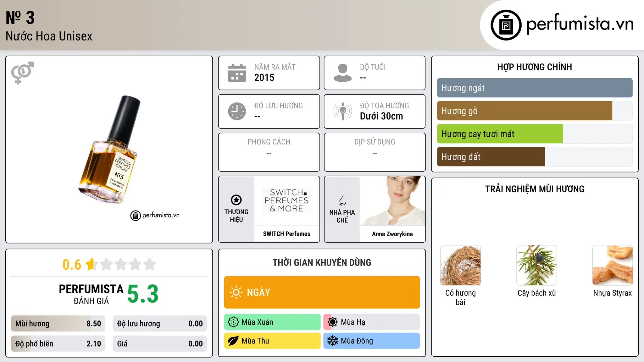Open the SWITCH Perfumes & More brand logo
Image resolution: width=644 pixels, height=362 pixels.
point(287,200)
